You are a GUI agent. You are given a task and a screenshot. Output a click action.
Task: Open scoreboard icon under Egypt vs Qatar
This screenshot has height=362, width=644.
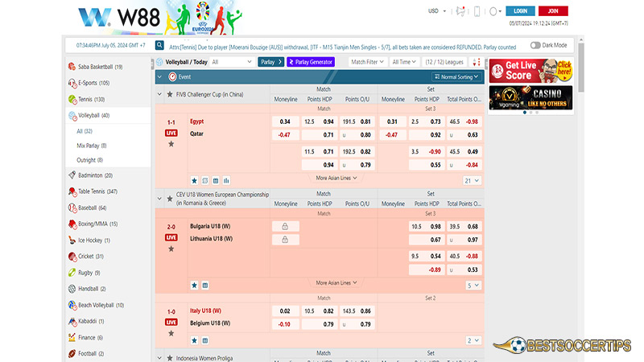205,180
